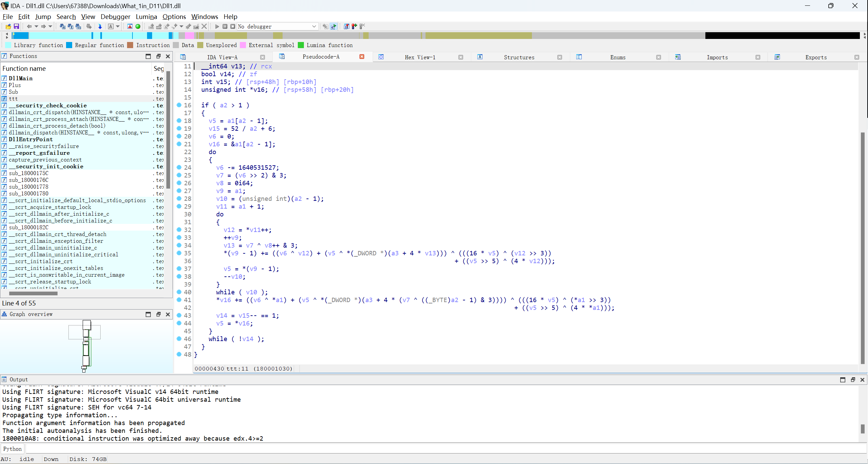Screen dimensions: 868x464
Task: Close the Pseudocode-A tab
Action: 362,57
